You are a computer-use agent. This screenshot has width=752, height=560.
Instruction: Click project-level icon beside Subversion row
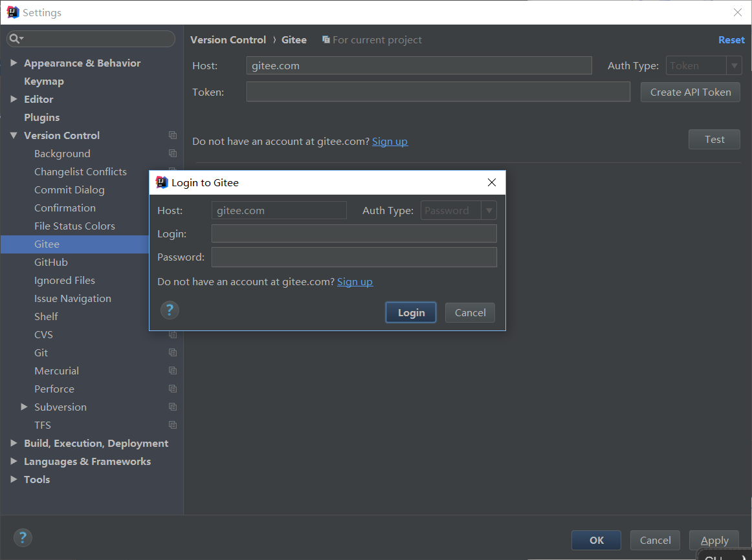coord(173,407)
